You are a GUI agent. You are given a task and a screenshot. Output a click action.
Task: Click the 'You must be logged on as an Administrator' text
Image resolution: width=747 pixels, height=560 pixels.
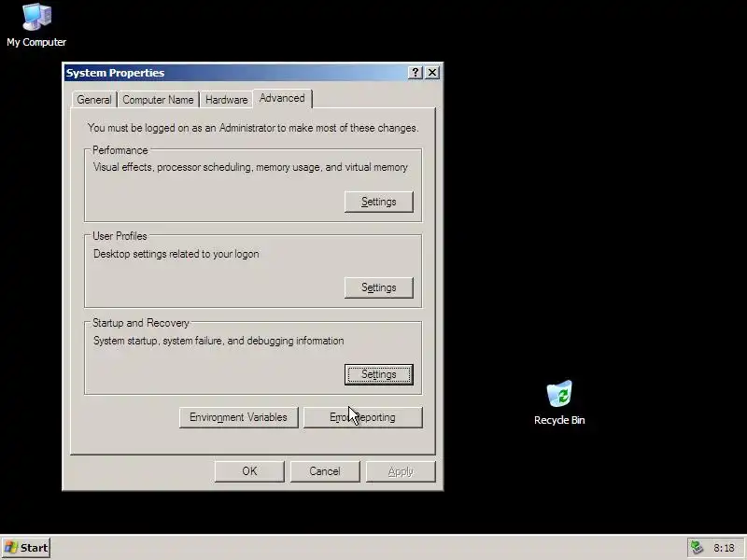point(253,128)
